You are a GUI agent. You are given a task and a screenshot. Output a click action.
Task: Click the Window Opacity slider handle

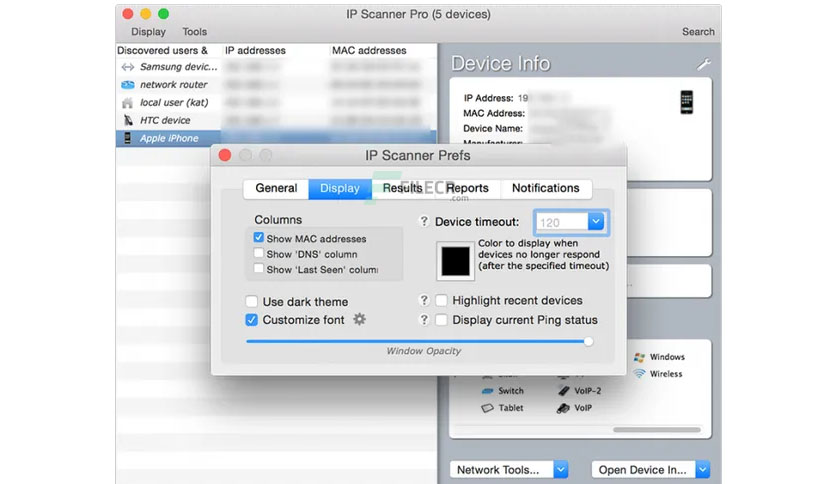click(588, 341)
